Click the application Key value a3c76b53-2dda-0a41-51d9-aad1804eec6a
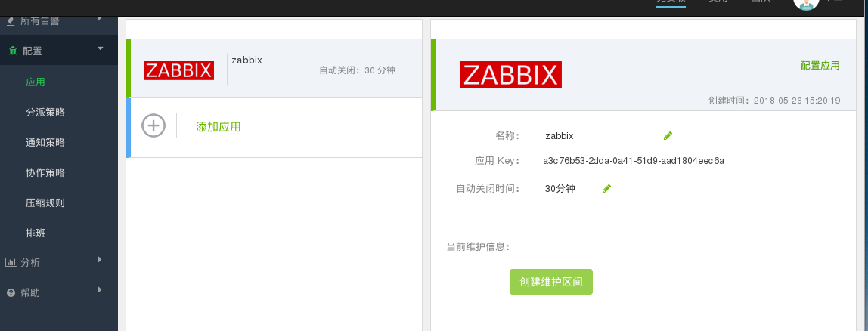Image resolution: width=868 pixels, height=331 pixels. coord(634,161)
